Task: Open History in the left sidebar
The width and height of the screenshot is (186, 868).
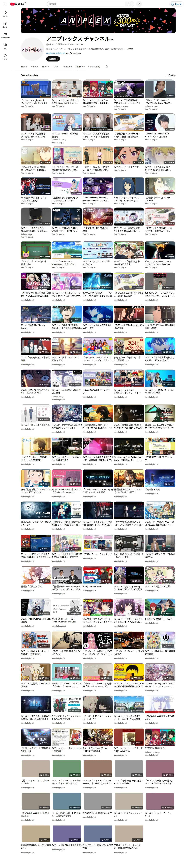Action: (5, 57)
